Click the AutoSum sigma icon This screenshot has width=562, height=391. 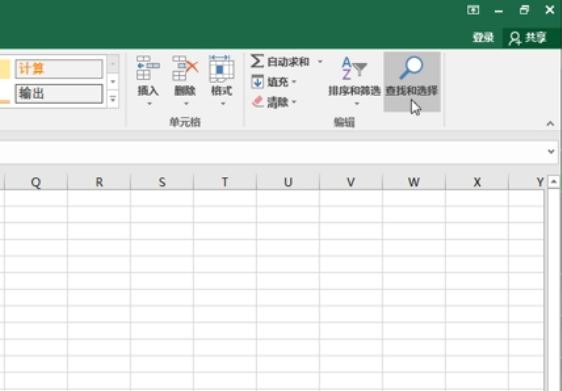[x=257, y=61]
